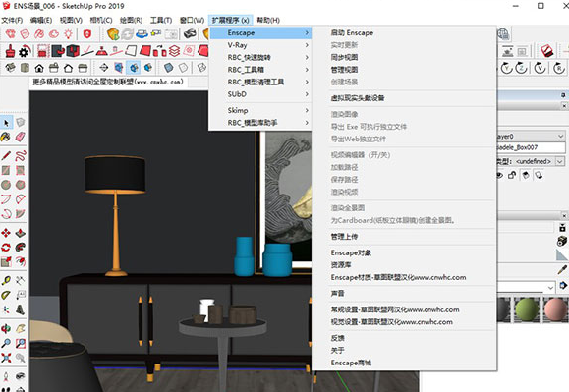
Task: Toggle the cast shadows icon in Entity Info
Action: click(x=526, y=176)
